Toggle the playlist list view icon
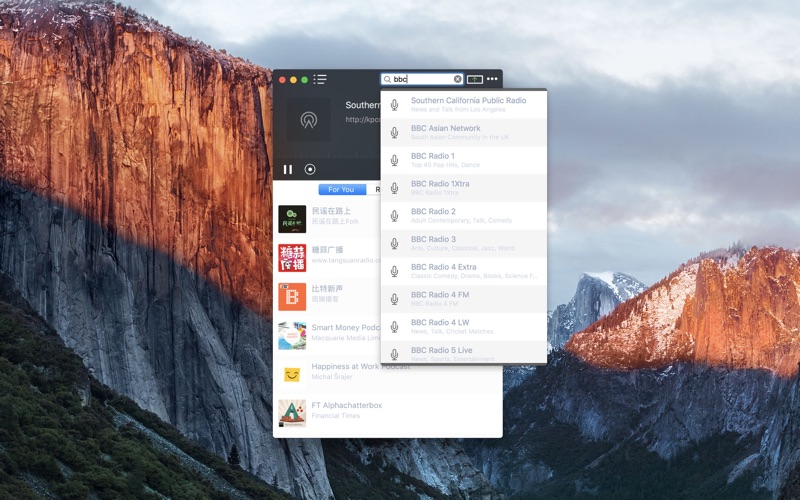Screen dimensions: 800x500 320,79
